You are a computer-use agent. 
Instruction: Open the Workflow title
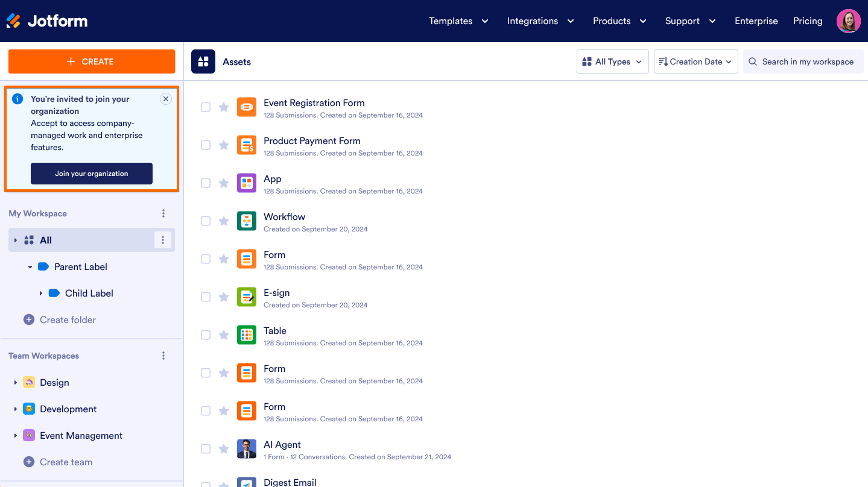[284, 217]
